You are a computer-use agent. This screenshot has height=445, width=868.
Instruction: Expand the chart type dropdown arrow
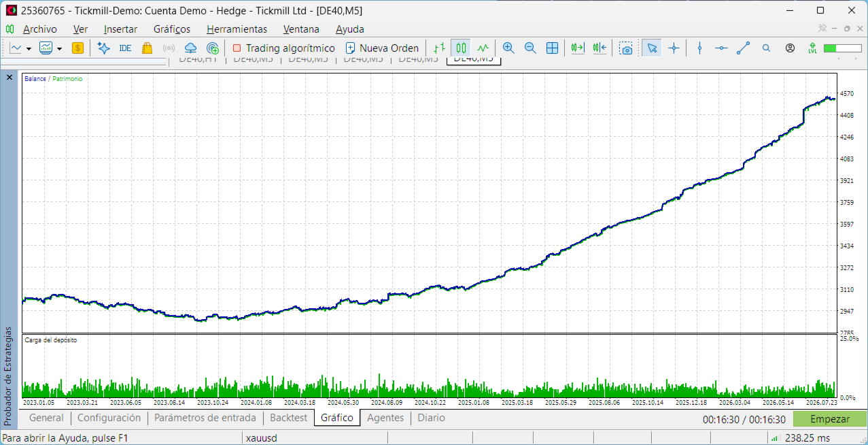29,48
